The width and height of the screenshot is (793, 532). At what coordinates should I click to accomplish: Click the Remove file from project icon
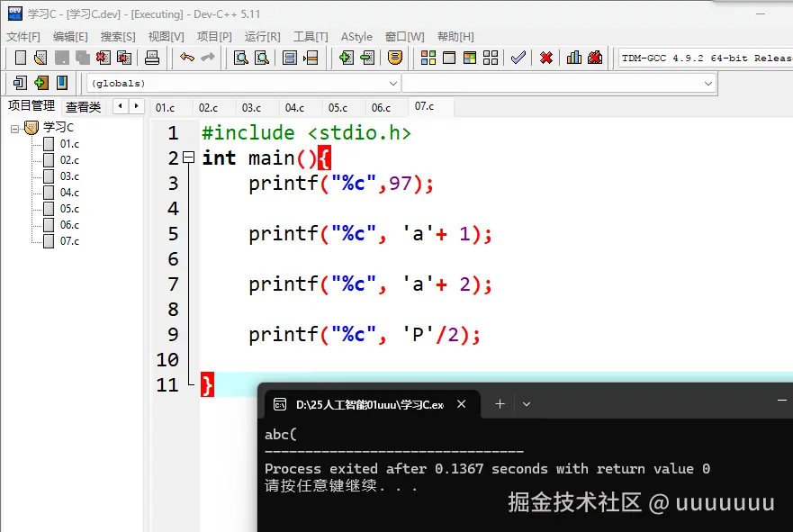coord(367,58)
